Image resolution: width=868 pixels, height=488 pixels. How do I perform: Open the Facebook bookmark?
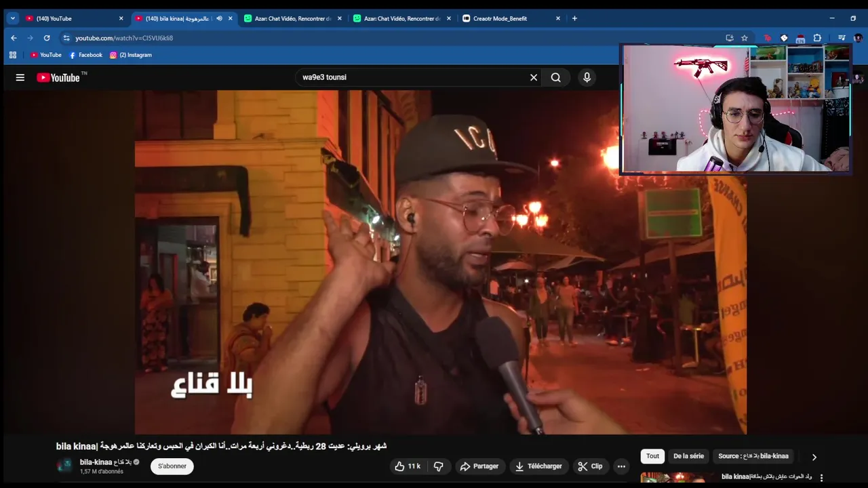(x=85, y=55)
